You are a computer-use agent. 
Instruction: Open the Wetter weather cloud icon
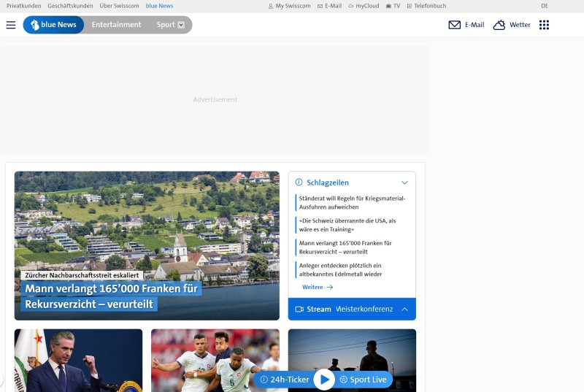(499, 25)
